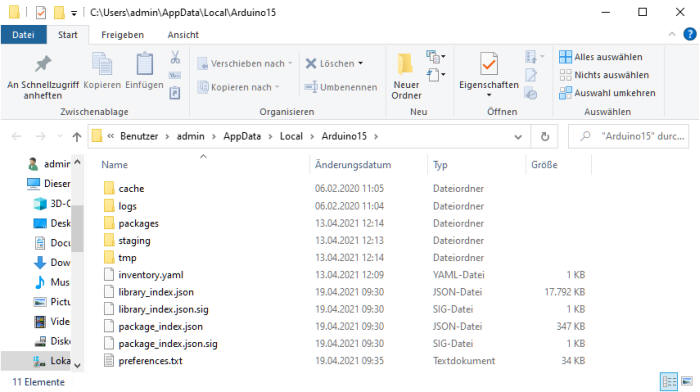Click the Local breadcrumb segment
The height and width of the screenshot is (392, 700).
(291, 137)
